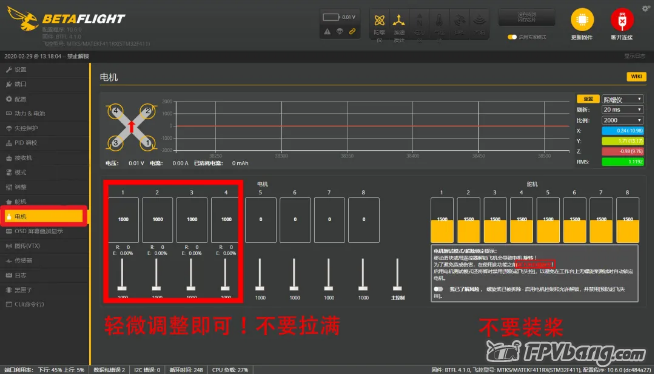Click the battery voltage indicator icon
Viewport: 654px width, 375px height.
click(x=331, y=17)
